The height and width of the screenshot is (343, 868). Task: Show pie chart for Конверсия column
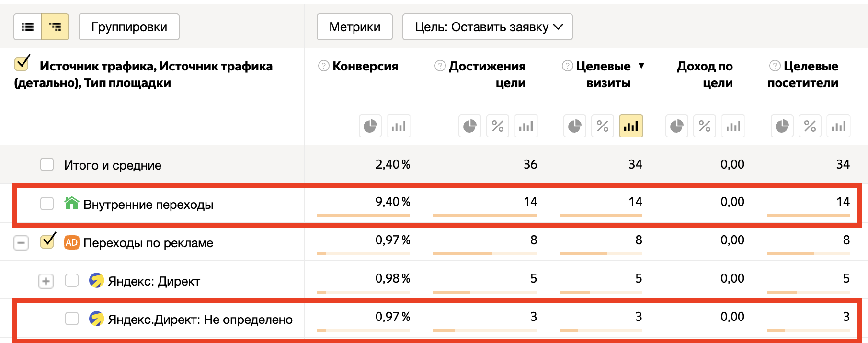pyautogui.click(x=370, y=126)
